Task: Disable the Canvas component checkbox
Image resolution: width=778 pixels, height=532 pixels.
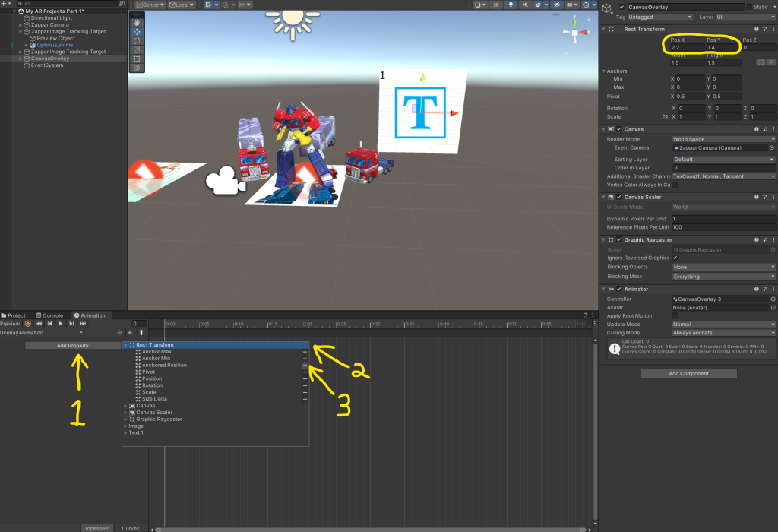Action: 619,129
